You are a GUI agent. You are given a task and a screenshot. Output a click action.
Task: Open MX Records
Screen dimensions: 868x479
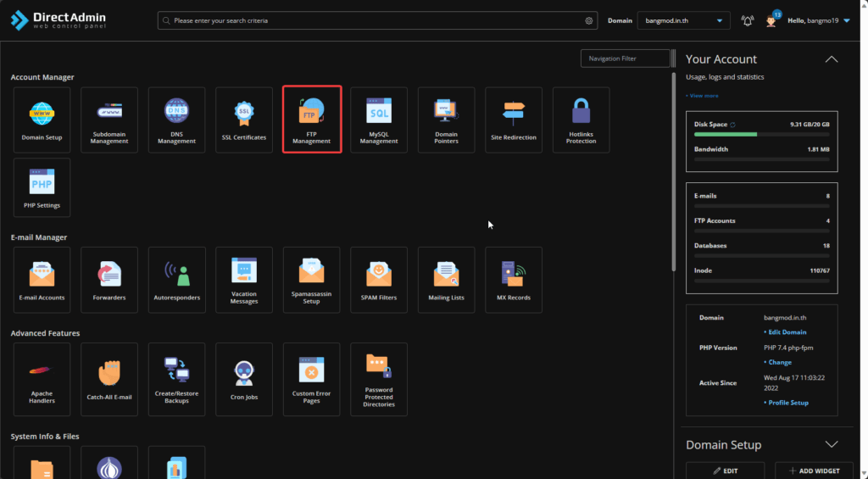point(513,279)
